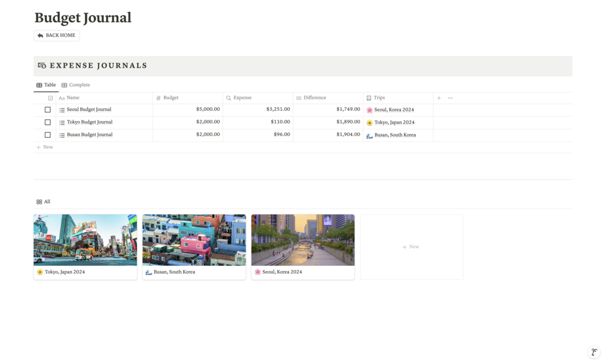Click the flower icon in Seoul trips cell

tap(370, 110)
